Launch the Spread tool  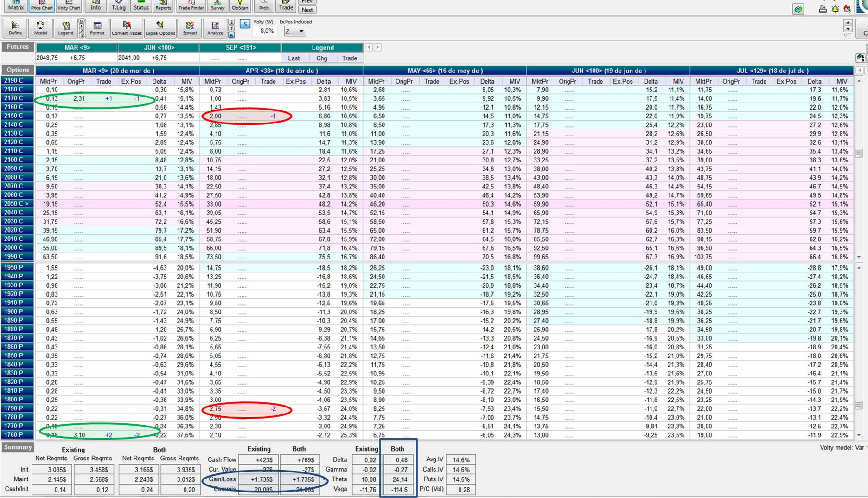click(x=190, y=28)
